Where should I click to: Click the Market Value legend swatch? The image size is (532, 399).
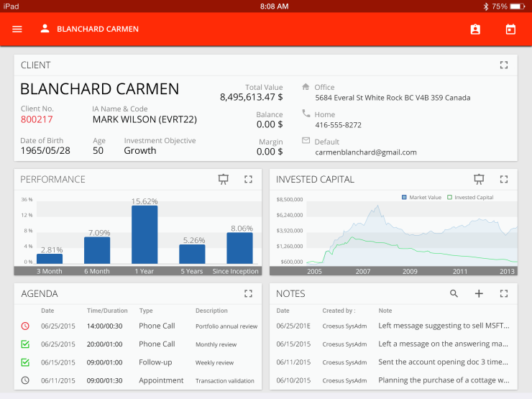tap(405, 197)
